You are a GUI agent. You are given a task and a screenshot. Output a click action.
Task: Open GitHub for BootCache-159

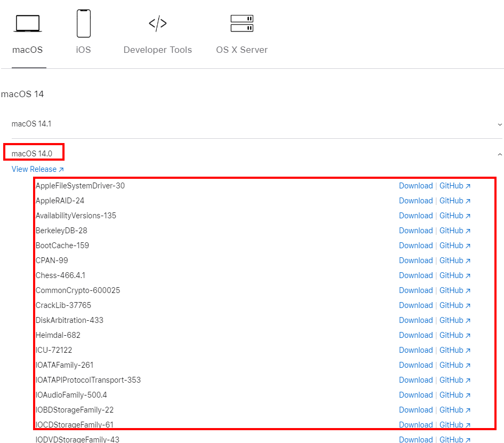(x=455, y=246)
